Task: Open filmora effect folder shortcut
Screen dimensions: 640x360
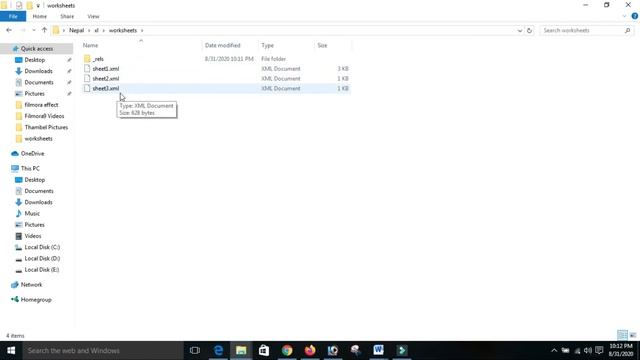Action: coord(41,105)
